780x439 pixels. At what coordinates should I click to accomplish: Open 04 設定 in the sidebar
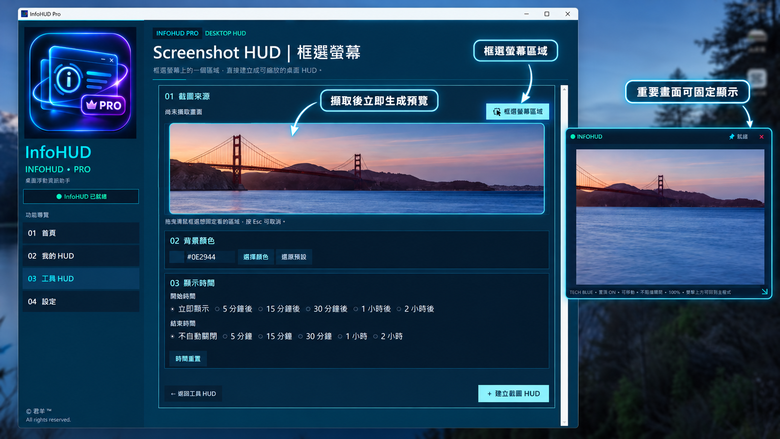coord(81,302)
